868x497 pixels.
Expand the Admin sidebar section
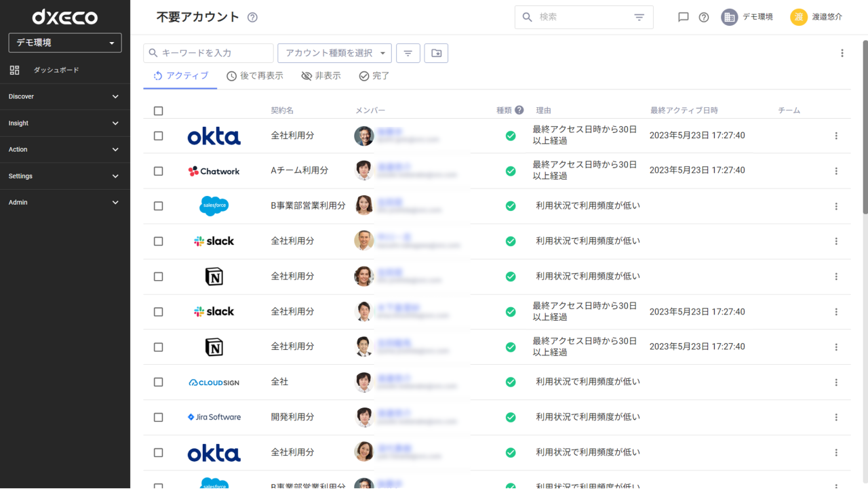[x=65, y=202]
